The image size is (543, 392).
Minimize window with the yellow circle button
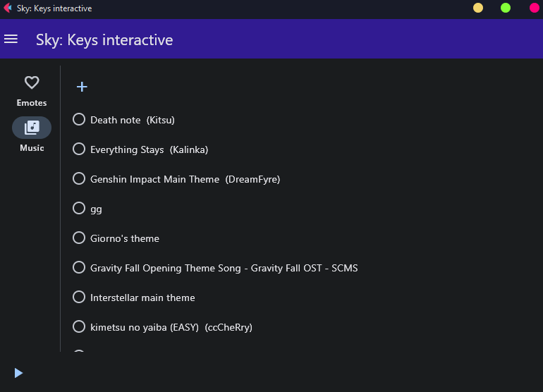[x=478, y=8]
